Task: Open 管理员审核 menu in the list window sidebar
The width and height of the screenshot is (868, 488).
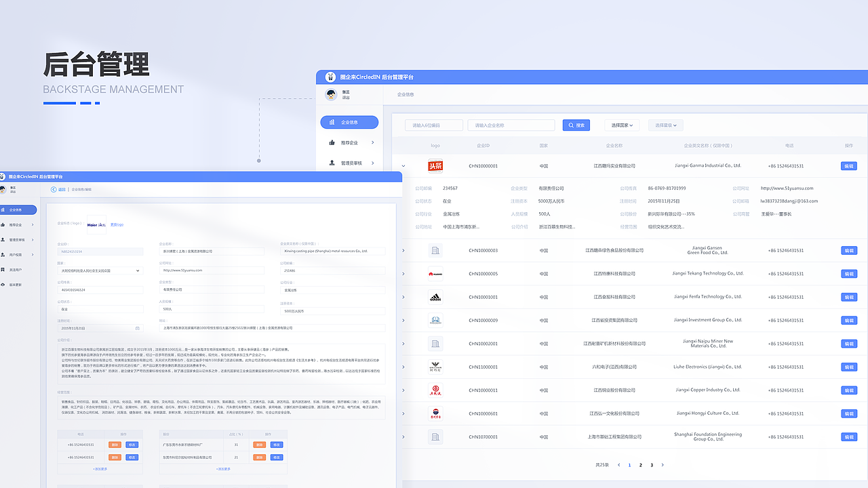Action: tap(351, 163)
